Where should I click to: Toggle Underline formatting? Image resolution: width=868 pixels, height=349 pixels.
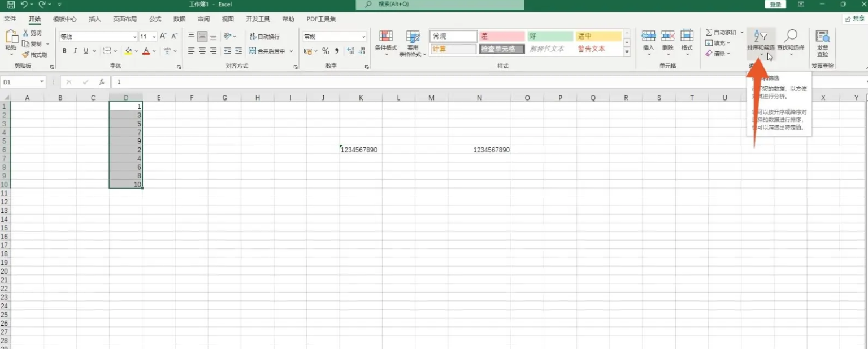click(86, 51)
